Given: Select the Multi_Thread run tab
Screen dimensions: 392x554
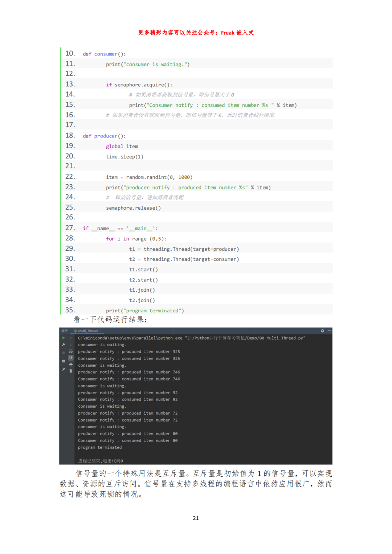Looking at the screenshot, I should click(87, 331).
